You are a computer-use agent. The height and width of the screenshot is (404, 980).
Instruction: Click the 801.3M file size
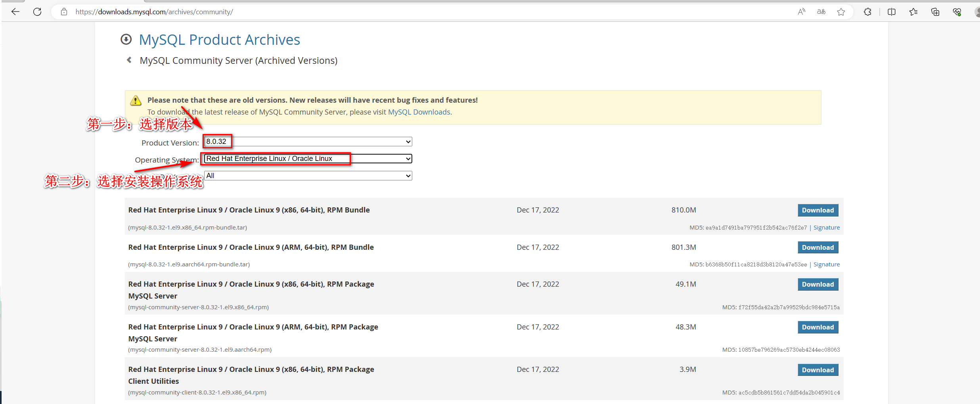(684, 247)
